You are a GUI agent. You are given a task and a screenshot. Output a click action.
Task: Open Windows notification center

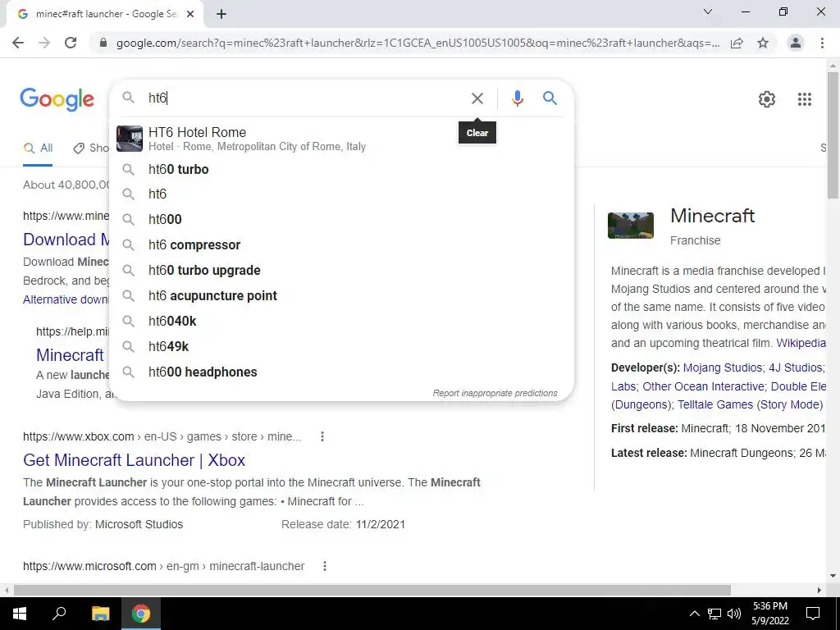813,614
